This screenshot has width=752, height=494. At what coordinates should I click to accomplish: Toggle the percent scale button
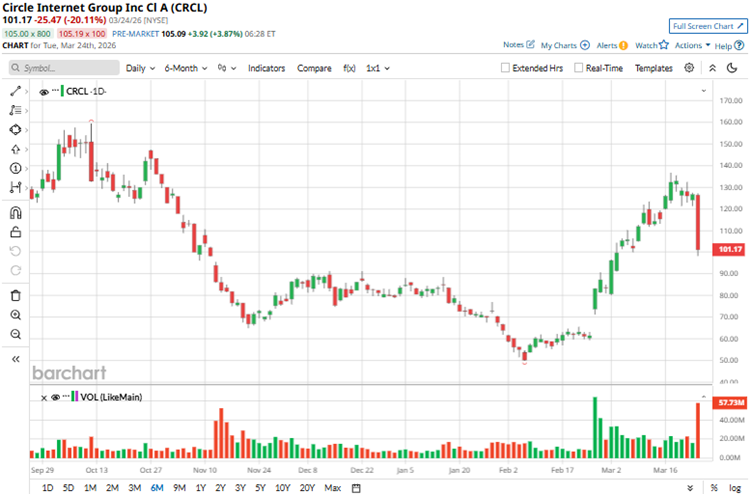coord(714,488)
